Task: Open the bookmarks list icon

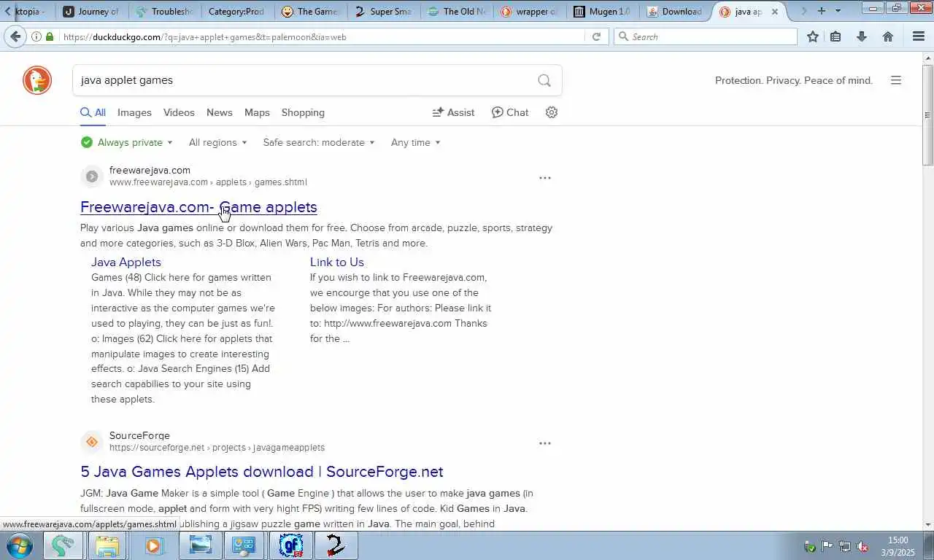Action: click(836, 36)
